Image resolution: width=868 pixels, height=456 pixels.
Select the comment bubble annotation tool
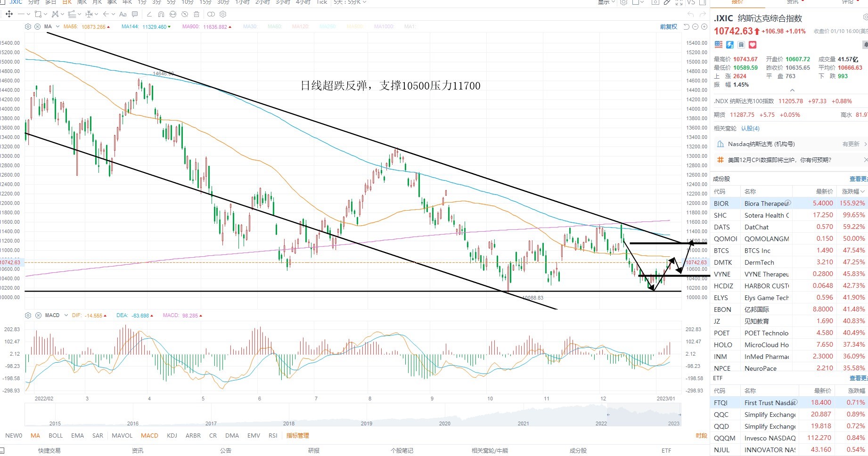coord(135,14)
